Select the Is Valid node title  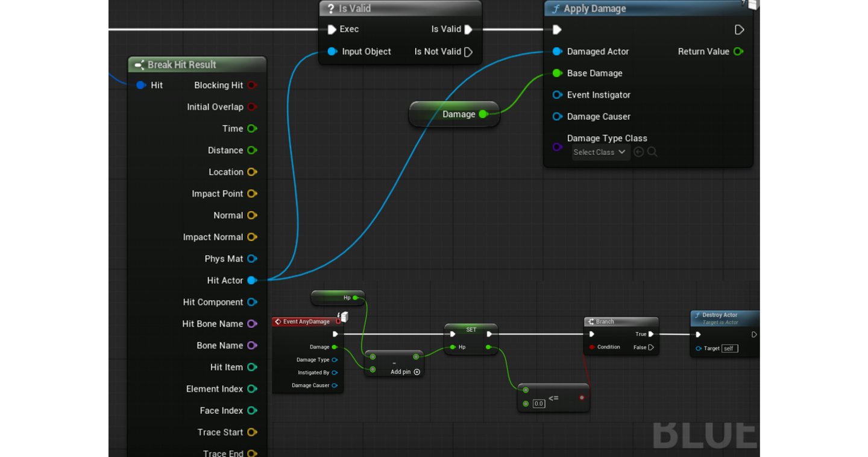point(400,8)
